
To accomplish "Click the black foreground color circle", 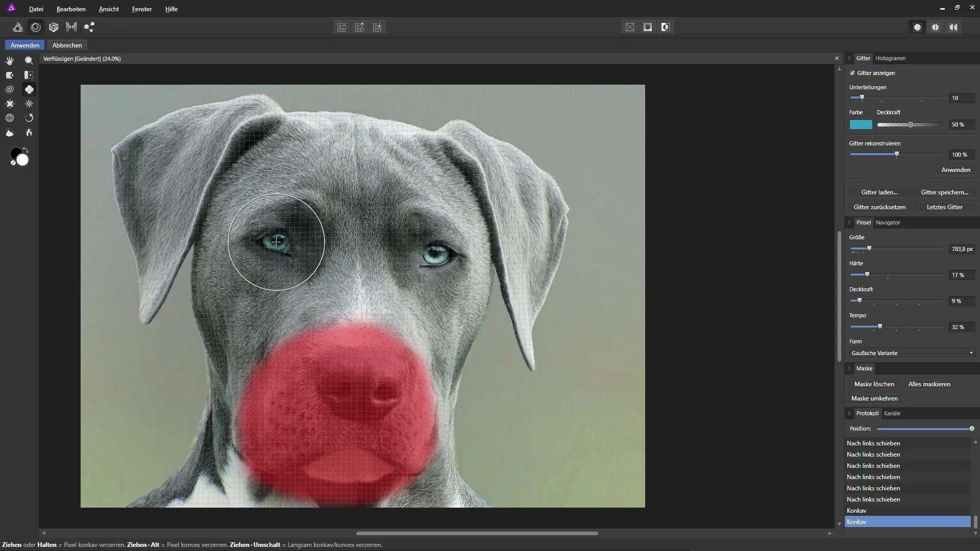I will click(x=15, y=153).
